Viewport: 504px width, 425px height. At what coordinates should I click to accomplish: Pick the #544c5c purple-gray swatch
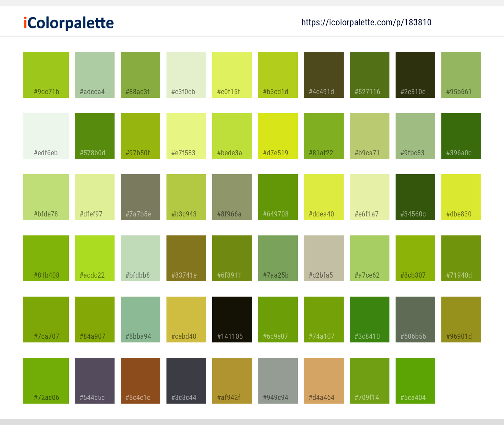[x=95, y=381]
